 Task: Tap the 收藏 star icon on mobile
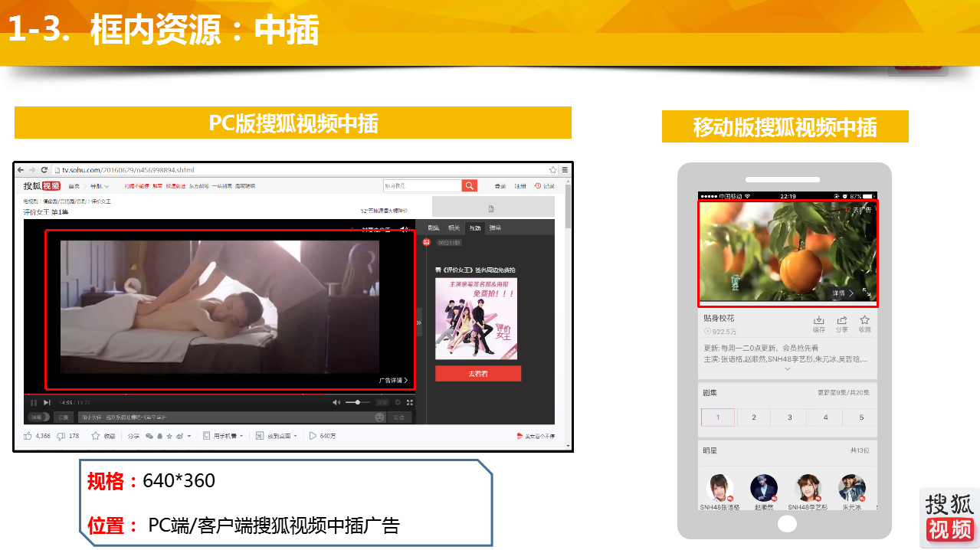click(865, 324)
